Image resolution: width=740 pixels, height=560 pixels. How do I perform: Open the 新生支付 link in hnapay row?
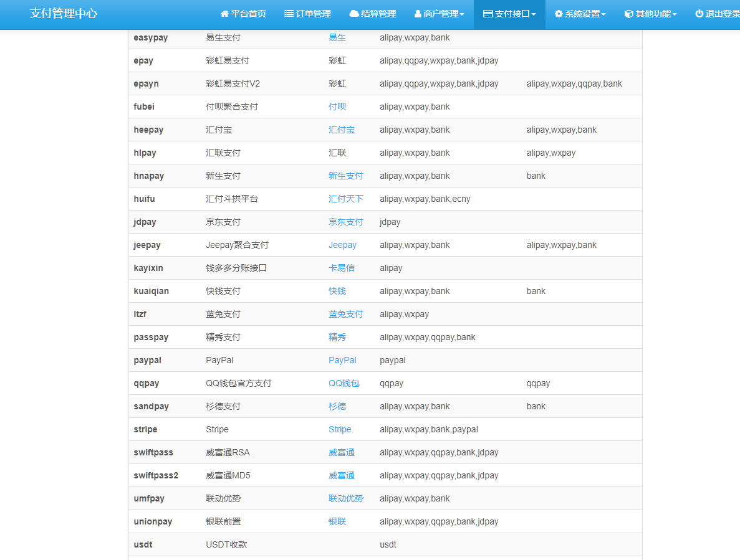(346, 176)
